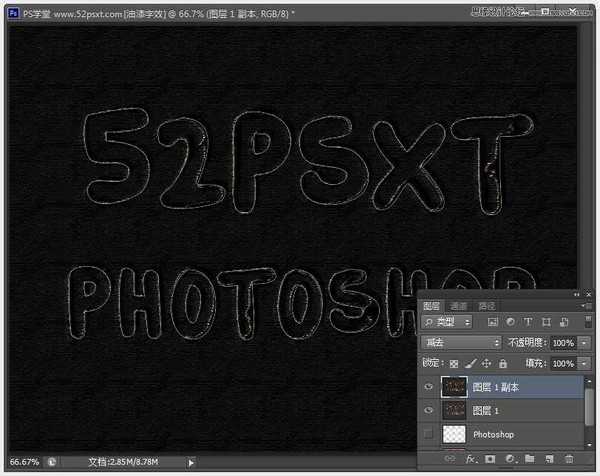The height and width of the screenshot is (476, 600).
Task: Toggle the layer filtering on/off switch
Action: click(x=588, y=321)
